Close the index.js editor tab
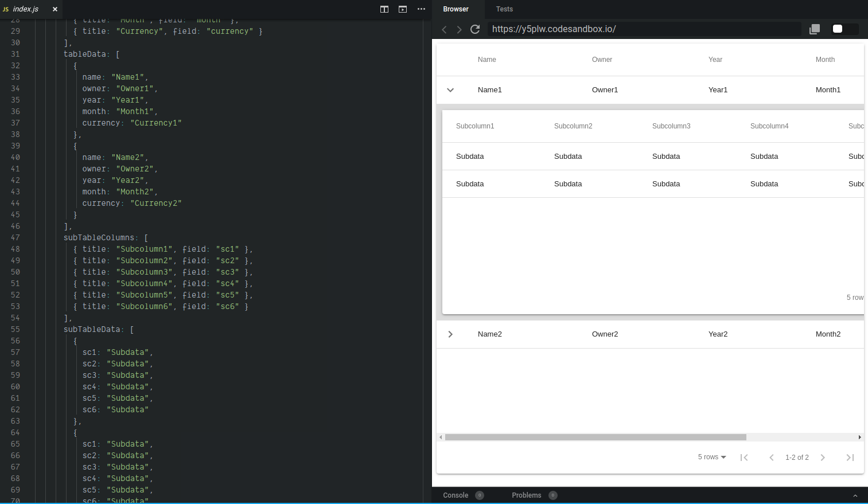Viewport: 868px width, 504px height. pos(55,9)
